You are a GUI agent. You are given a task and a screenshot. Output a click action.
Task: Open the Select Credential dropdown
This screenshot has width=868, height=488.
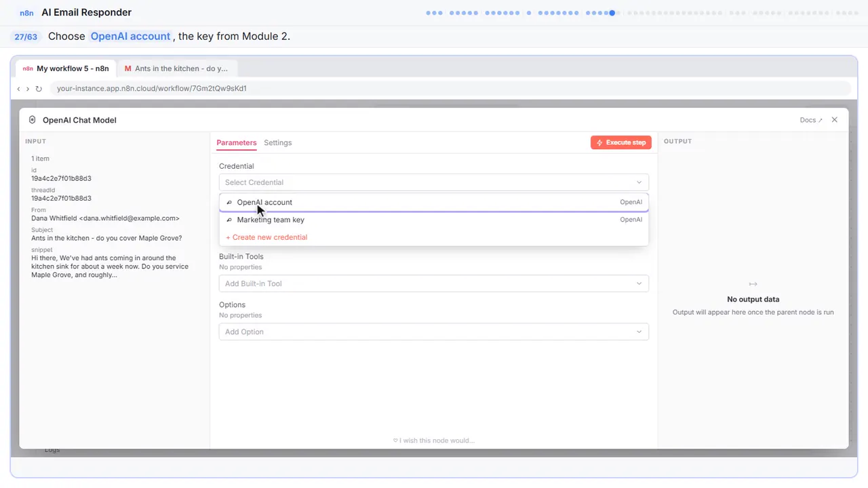434,182
